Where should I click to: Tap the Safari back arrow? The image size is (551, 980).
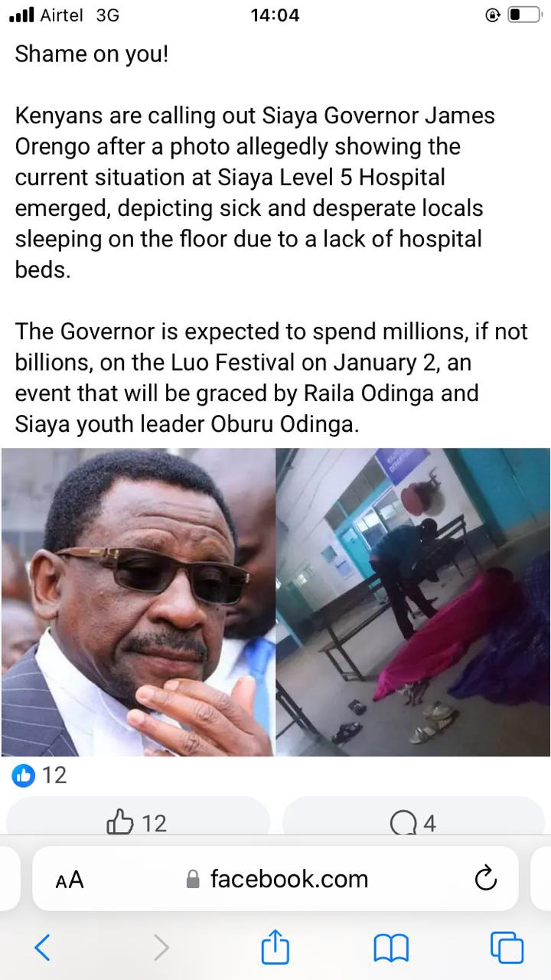[43, 947]
